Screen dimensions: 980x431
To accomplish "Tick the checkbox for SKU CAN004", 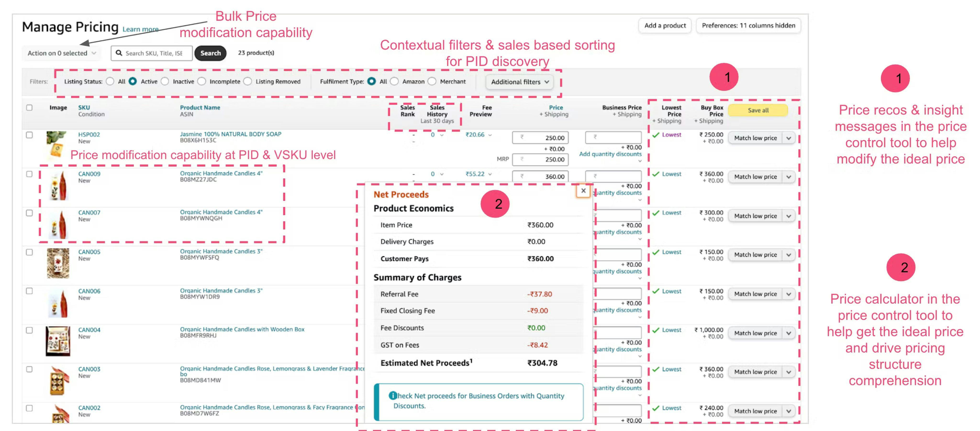I will click(x=29, y=330).
